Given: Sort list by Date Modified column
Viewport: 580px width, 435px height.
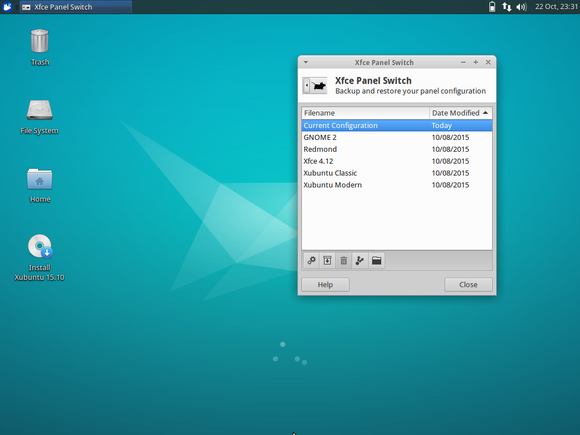Looking at the screenshot, I should (x=461, y=113).
